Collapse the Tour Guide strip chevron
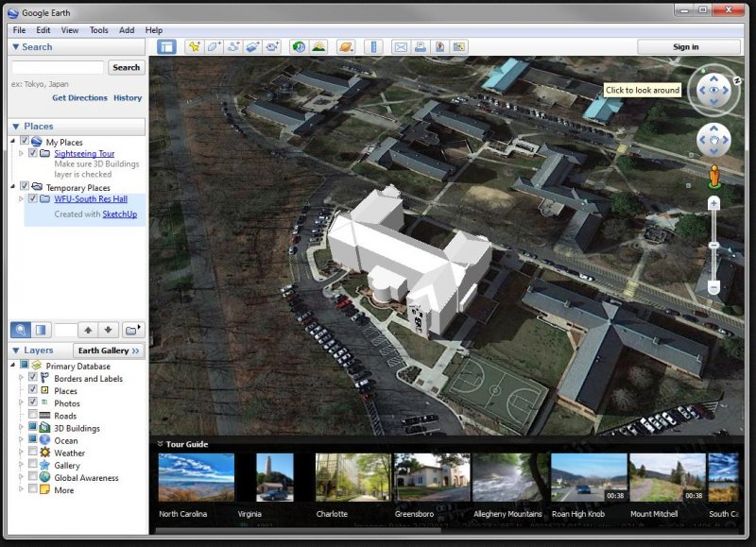Image resolution: width=756 pixels, height=547 pixels. coord(160,444)
